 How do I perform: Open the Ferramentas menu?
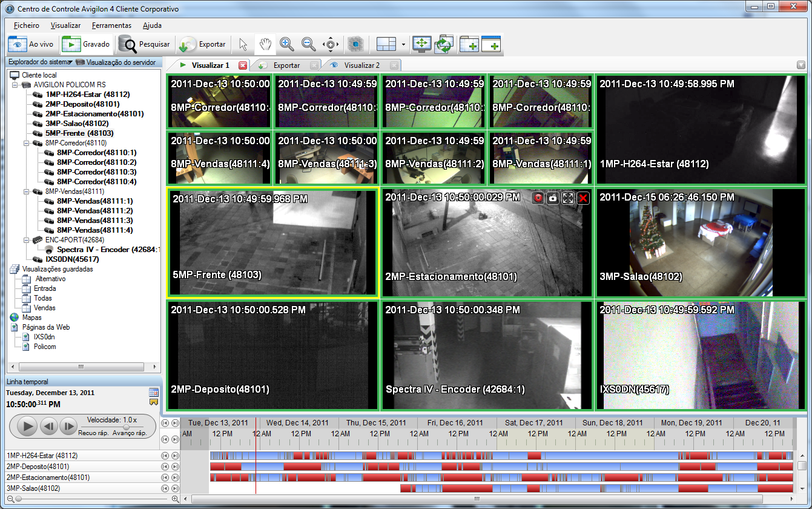(111, 25)
